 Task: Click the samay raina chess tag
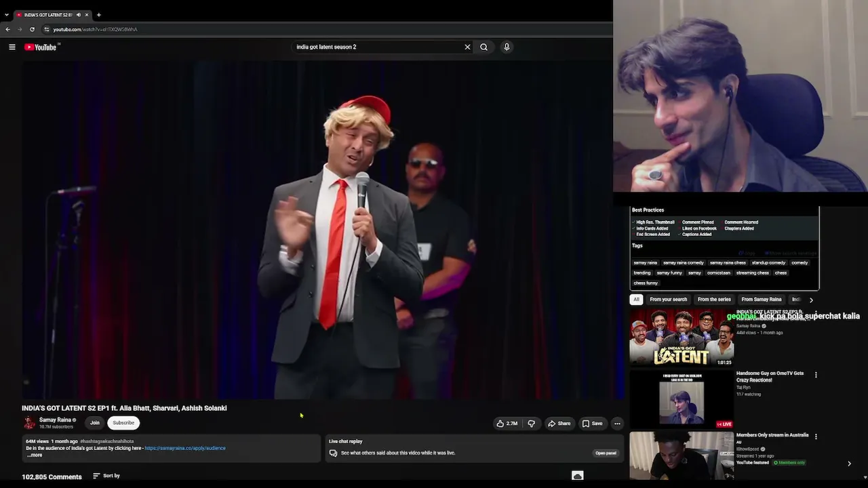[728, 263]
